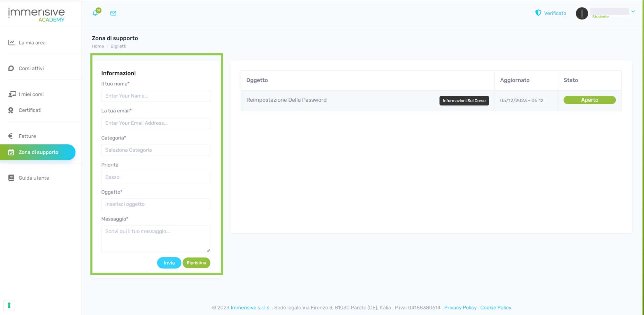This screenshot has width=644, height=315.
Task: Open the Privacy Policy link
Action: point(460,308)
